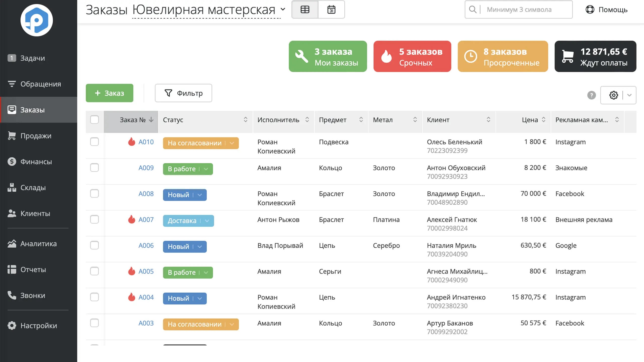Open the Помощь lifebuoy help icon

[x=590, y=10]
